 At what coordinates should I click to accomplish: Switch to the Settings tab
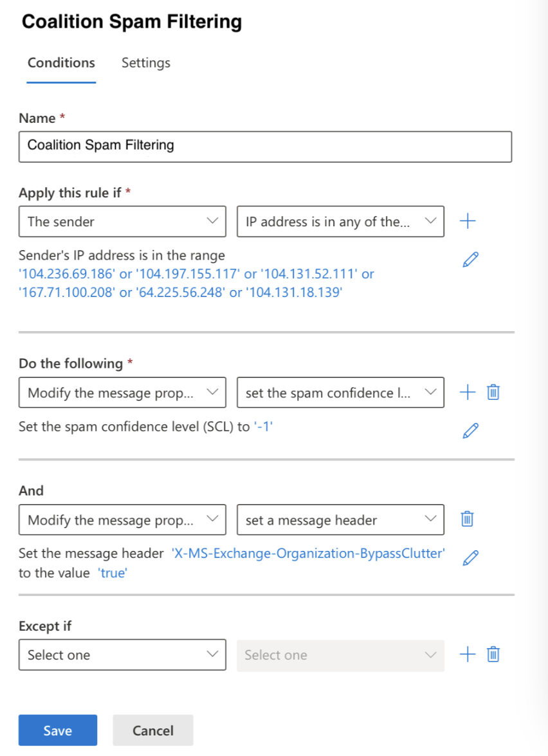point(145,63)
